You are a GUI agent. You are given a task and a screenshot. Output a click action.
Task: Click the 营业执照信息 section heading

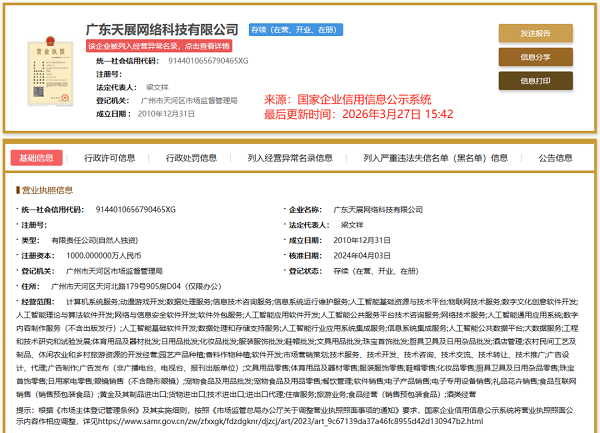(x=47, y=190)
